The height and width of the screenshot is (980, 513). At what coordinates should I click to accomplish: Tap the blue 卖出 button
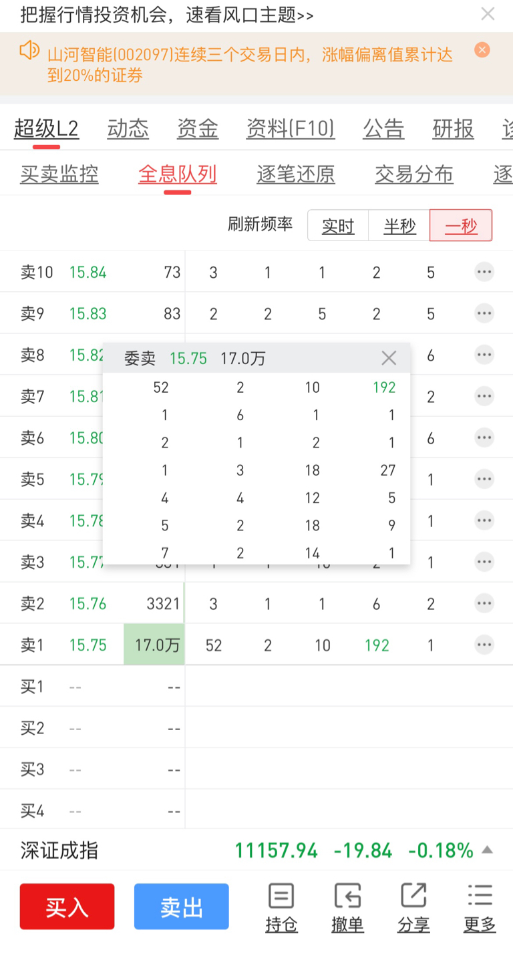click(182, 907)
